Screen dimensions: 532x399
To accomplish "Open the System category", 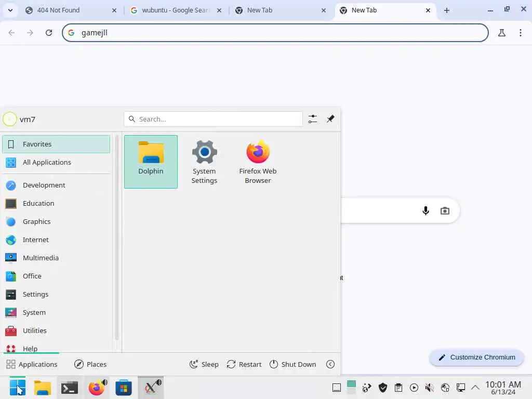I will [x=56, y=312].
